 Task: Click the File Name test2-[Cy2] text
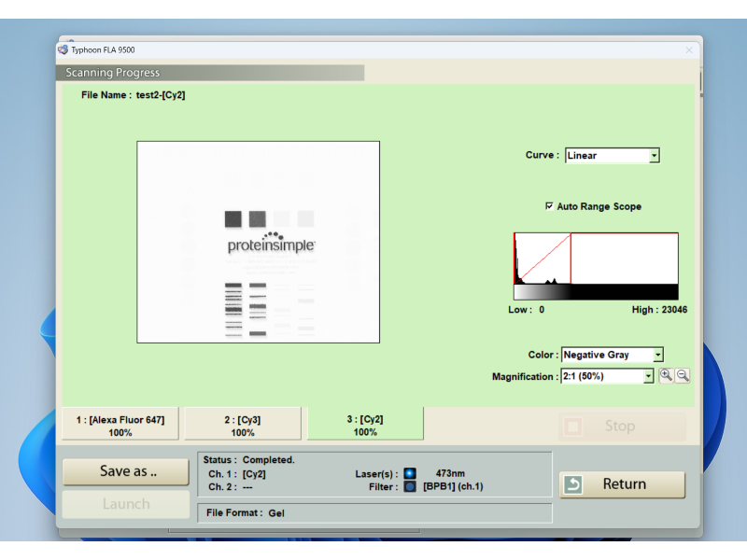[x=133, y=95]
